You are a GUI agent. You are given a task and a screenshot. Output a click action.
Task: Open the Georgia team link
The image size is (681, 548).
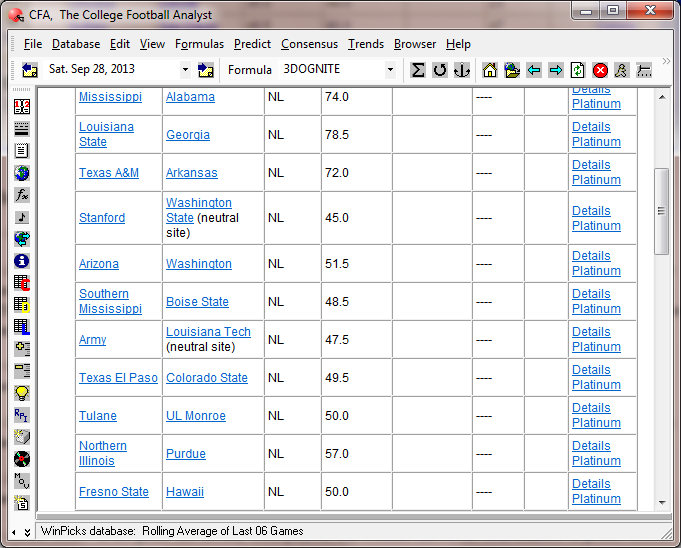188,135
